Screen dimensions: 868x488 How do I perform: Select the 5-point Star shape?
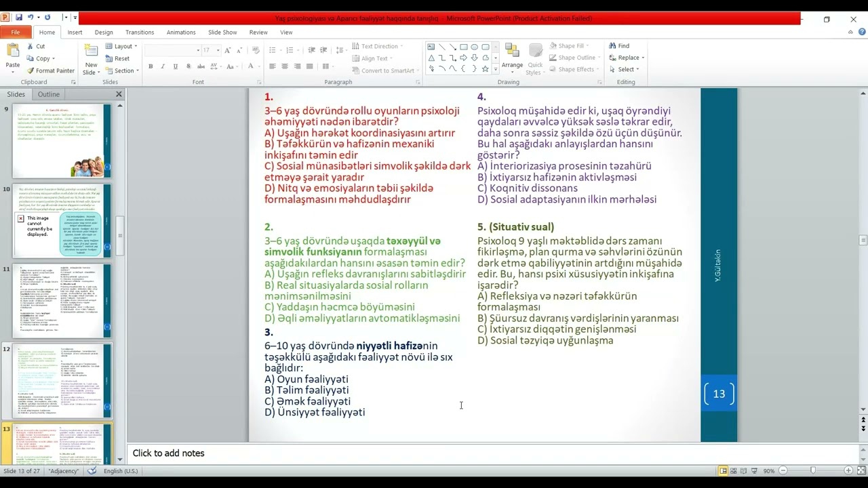[x=485, y=68]
